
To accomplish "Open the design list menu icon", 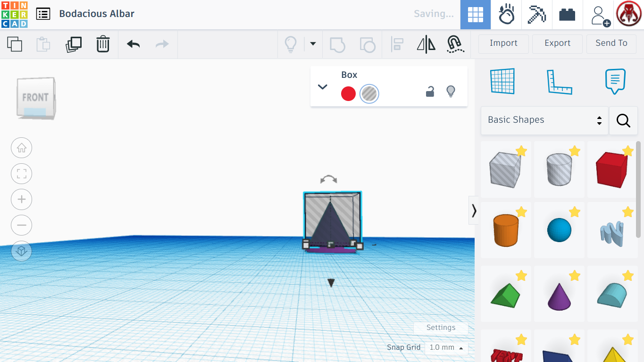I will coord(43,14).
